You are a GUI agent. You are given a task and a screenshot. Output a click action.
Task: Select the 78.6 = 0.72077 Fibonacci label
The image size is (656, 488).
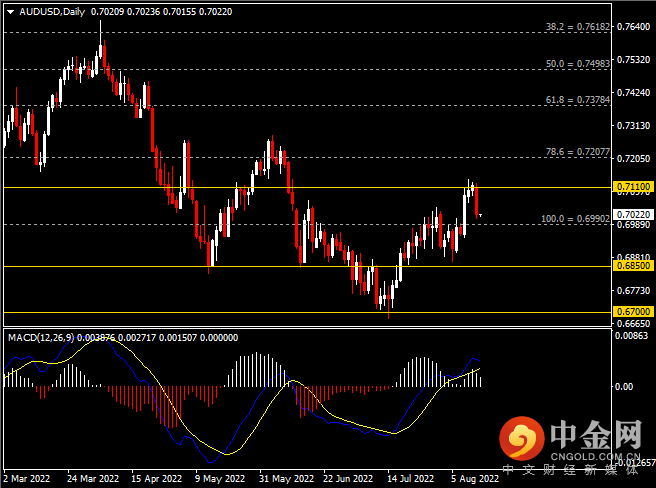[577, 152]
